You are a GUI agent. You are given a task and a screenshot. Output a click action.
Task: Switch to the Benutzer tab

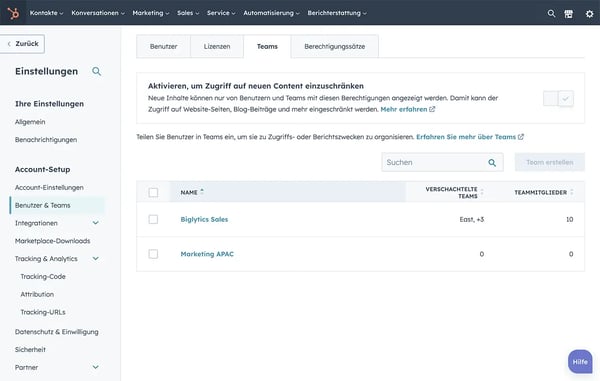163,46
